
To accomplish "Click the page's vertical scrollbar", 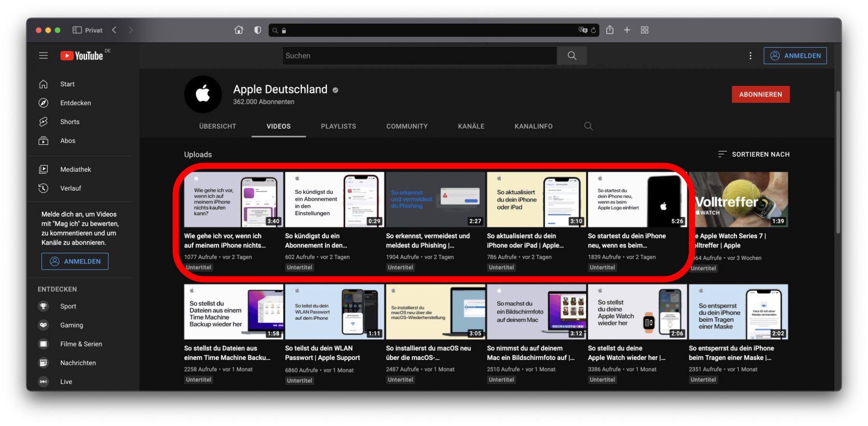I will [x=838, y=162].
